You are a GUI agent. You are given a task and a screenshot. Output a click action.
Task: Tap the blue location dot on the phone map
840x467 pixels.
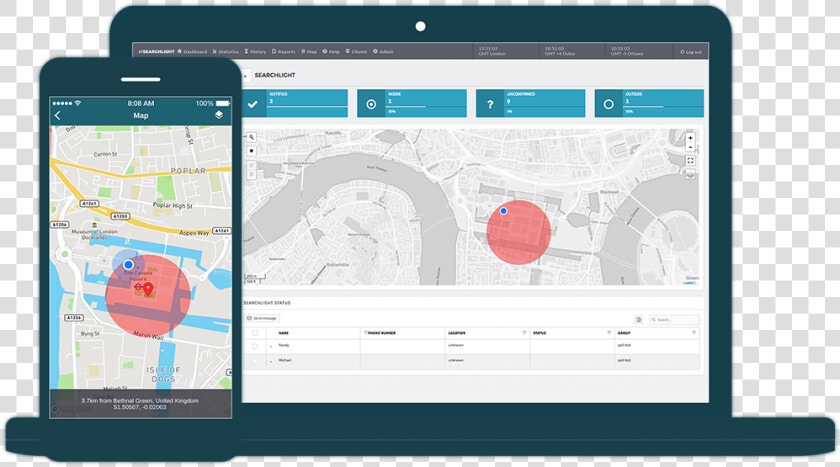[x=128, y=265]
